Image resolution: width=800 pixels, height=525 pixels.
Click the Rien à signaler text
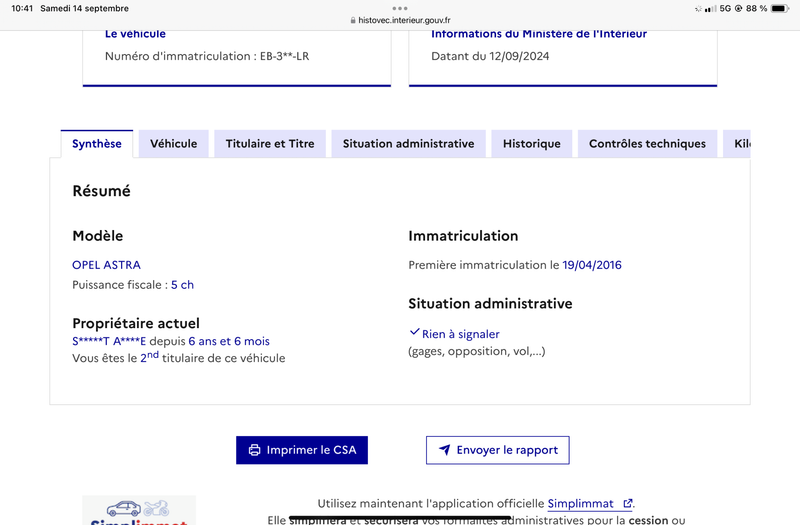(x=461, y=334)
